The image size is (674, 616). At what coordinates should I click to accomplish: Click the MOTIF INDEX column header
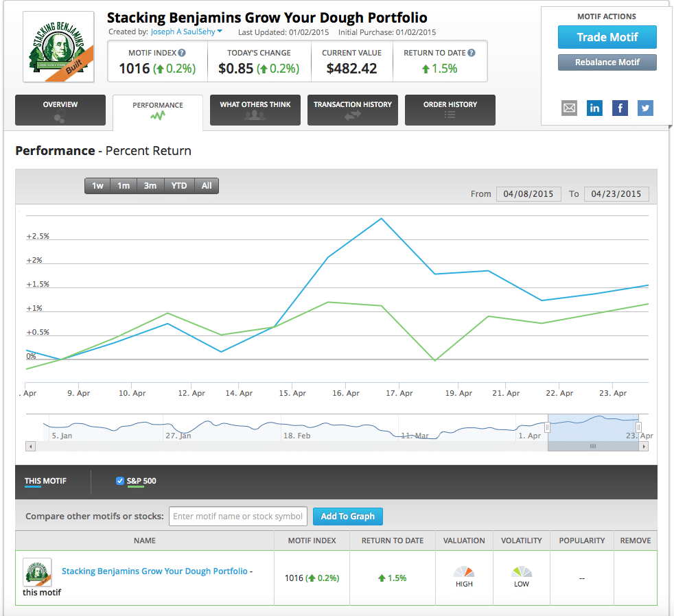(x=312, y=541)
